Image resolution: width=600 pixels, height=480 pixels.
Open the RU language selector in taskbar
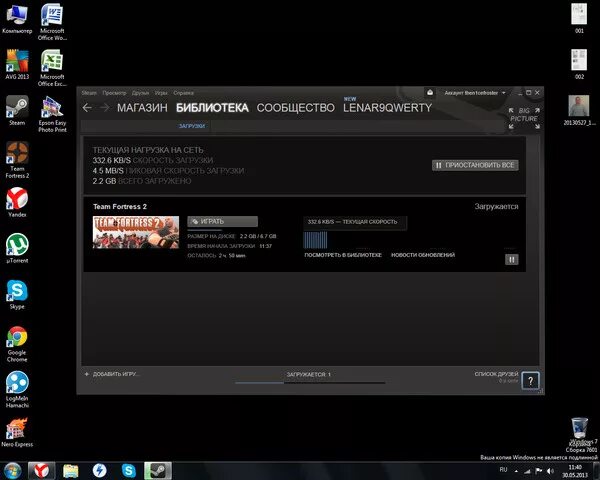(503, 470)
